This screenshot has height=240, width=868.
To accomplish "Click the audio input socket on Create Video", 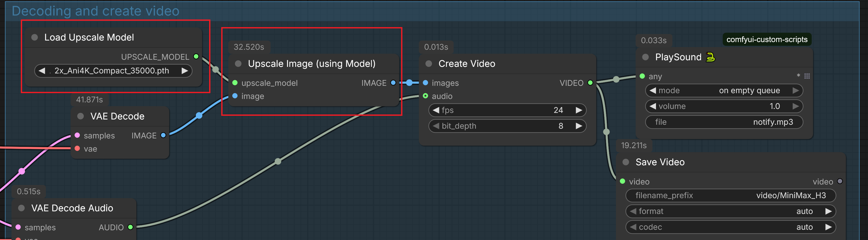I will (x=426, y=96).
